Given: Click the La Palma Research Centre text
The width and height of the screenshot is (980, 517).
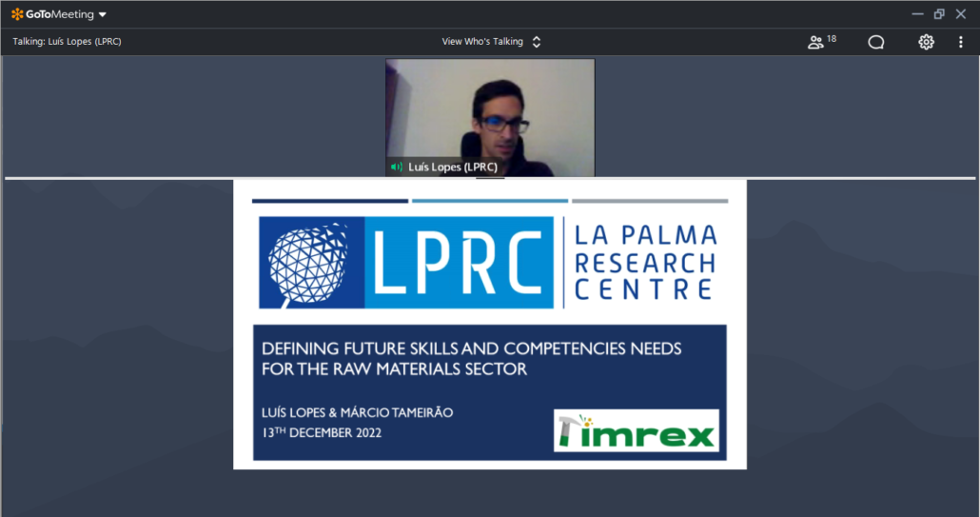Looking at the screenshot, I should click(644, 262).
